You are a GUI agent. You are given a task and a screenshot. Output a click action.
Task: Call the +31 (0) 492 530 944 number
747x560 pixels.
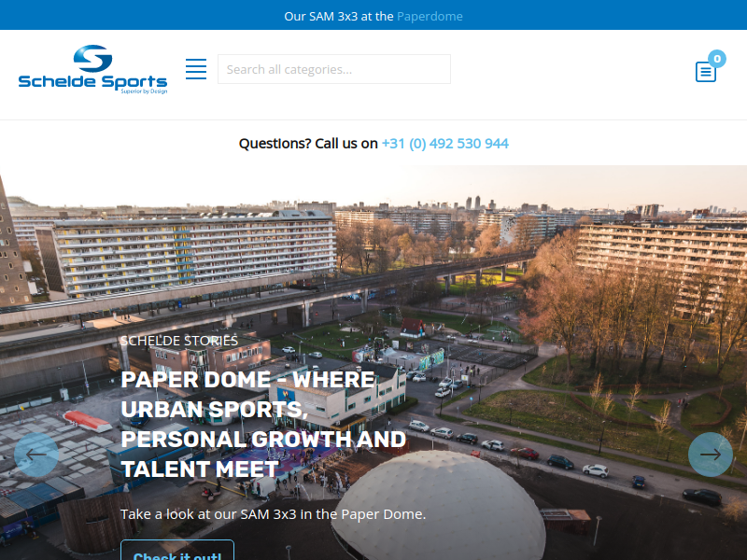445,144
